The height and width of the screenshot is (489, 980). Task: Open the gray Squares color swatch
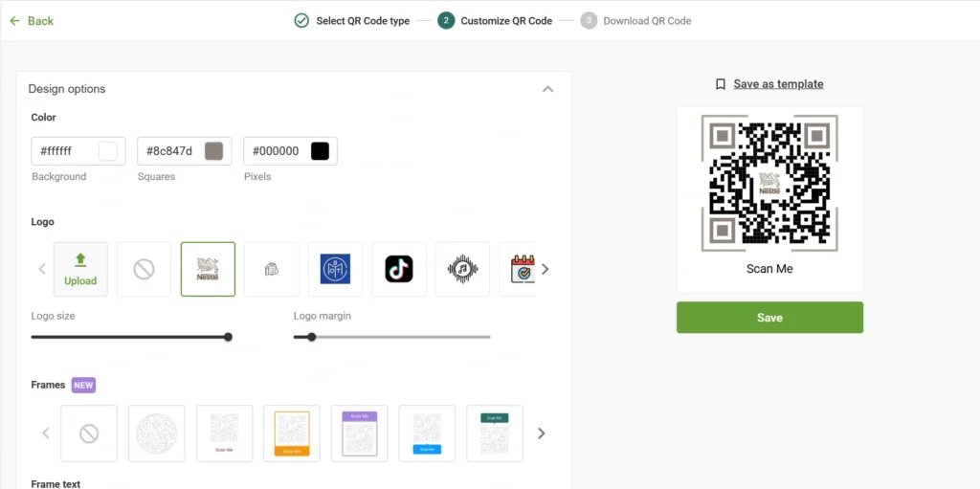213,151
